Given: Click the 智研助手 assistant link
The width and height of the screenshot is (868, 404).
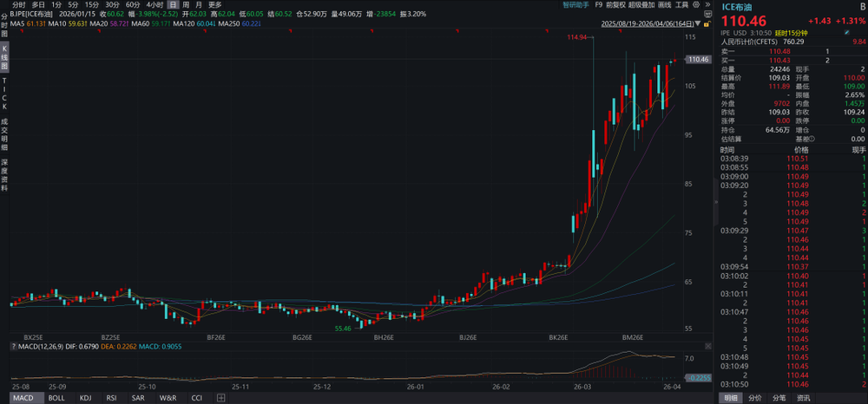Looking at the screenshot, I should (575, 4).
